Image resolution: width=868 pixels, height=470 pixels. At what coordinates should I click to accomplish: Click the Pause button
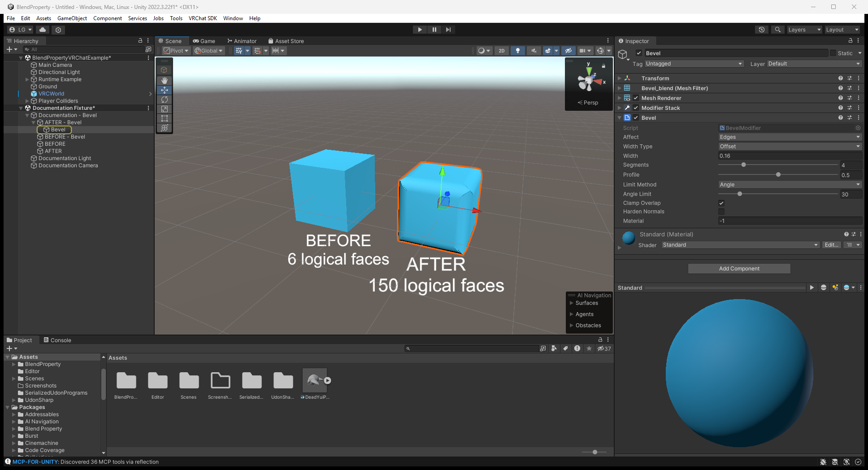tap(434, 30)
